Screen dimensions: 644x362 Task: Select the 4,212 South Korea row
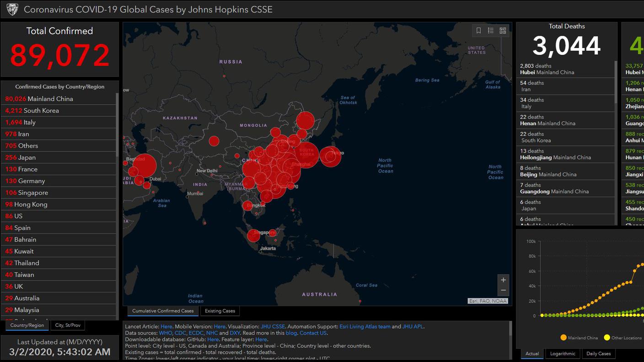point(59,111)
